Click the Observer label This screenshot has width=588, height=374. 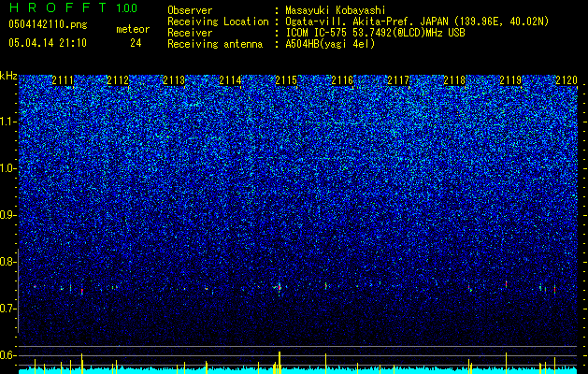190,10
